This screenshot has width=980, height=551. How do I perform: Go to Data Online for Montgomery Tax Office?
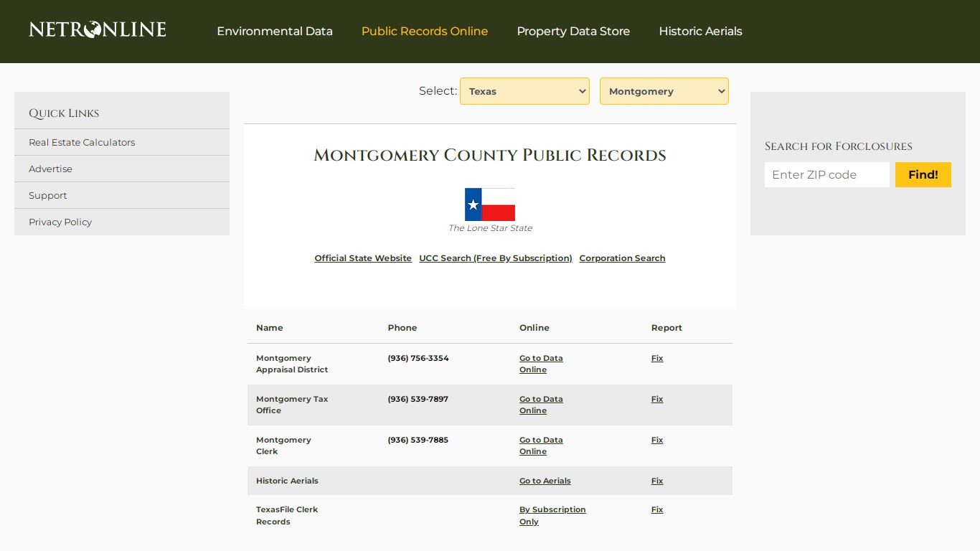point(541,405)
